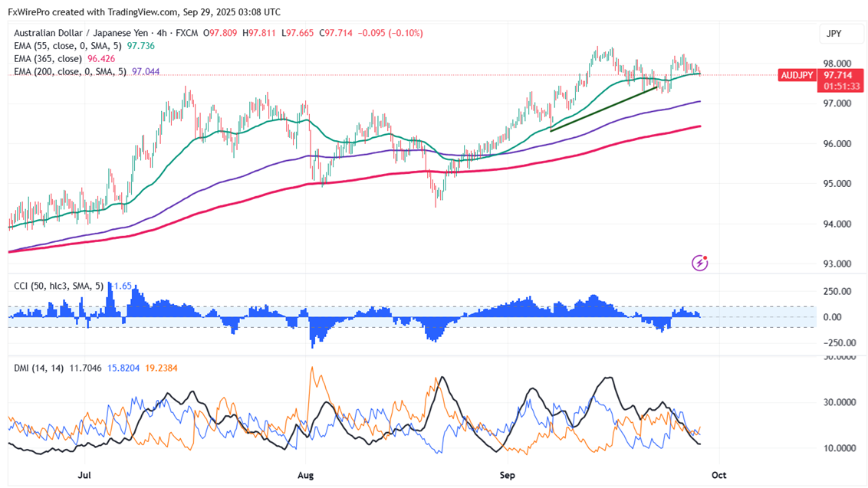Click the −0.095 (−0.10%) change value
The image size is (868, 488).
tap(390, 33)
